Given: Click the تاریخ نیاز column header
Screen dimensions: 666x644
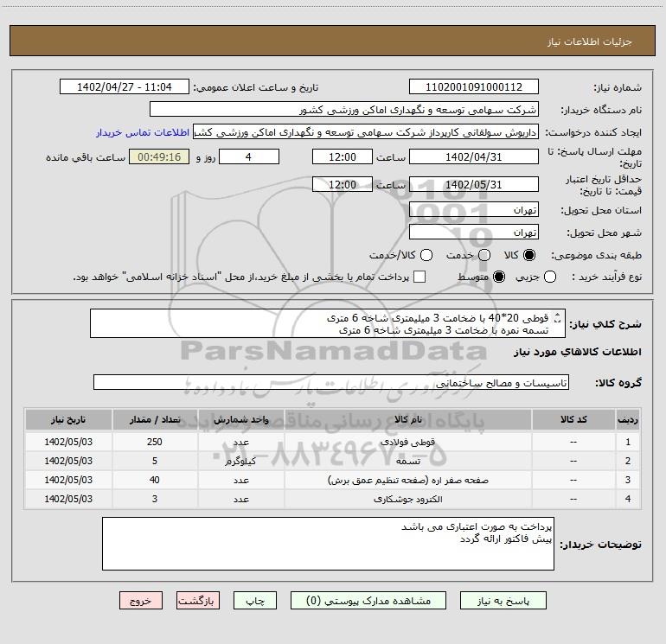Looking at the screenshot, I should (68, 419).
